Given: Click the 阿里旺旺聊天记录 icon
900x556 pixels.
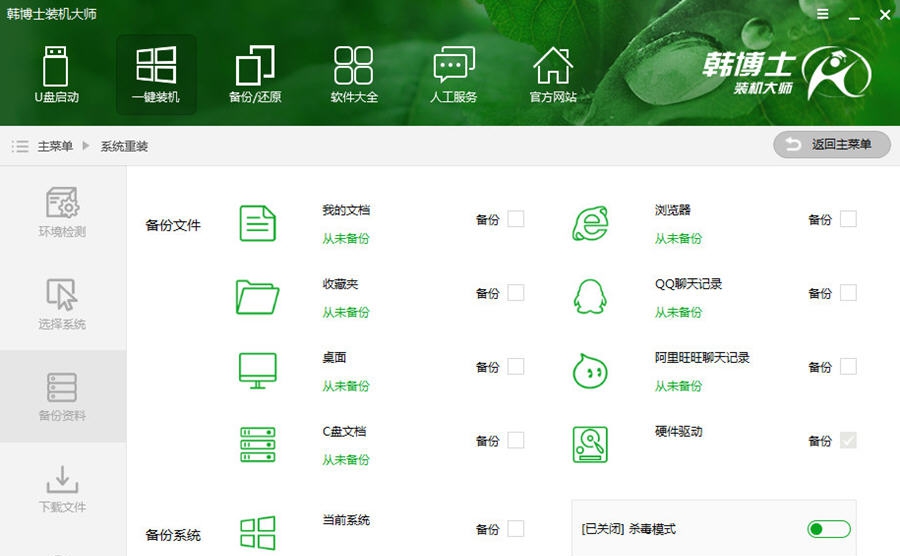Looking at the screenshot, I should click(590, 371).
